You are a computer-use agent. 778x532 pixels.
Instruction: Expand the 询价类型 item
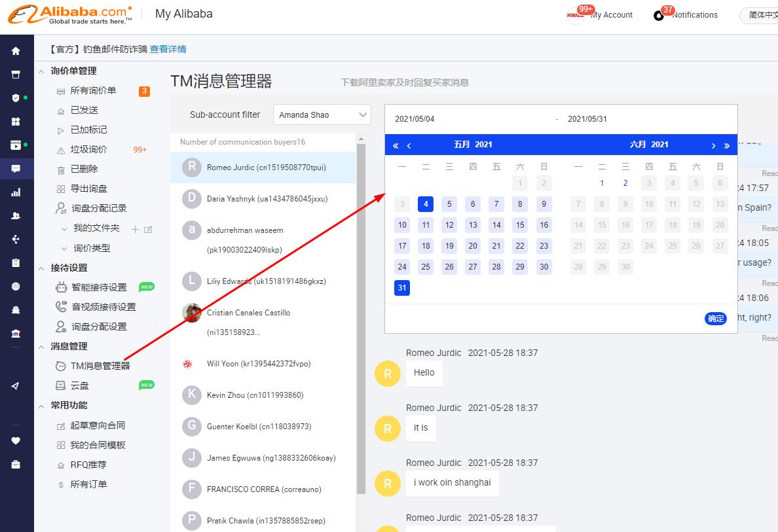[x=64, y=249]
